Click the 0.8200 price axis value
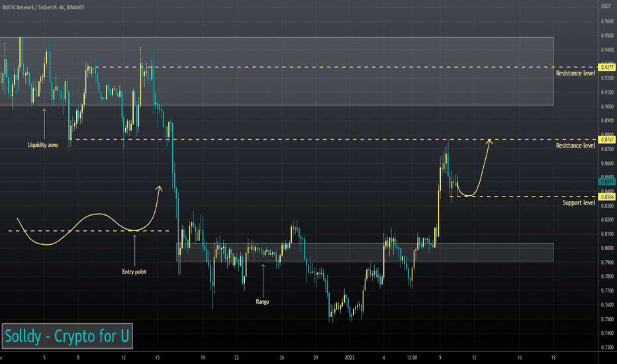This screenshot has height=364, width=617. click(607, 220)
